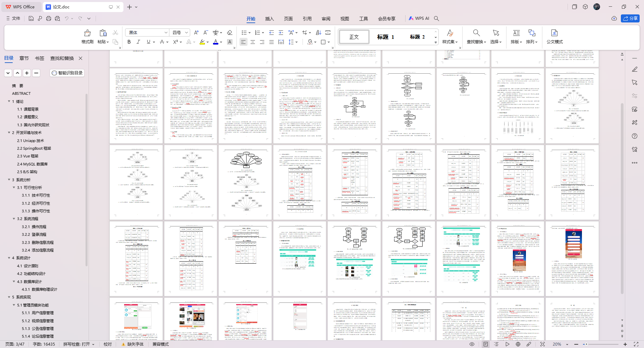This screenshot has height=348, width=644.
Task: Click the cloud sync icon
Action: (x=614, y=18)
